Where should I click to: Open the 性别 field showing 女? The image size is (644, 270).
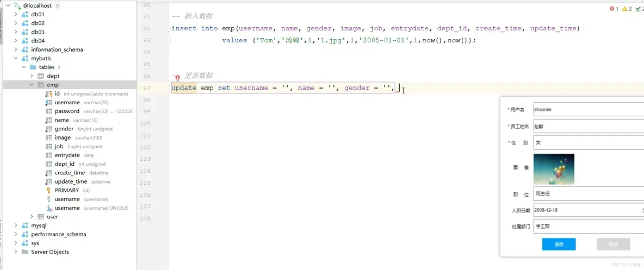click(x=589, y=143)
